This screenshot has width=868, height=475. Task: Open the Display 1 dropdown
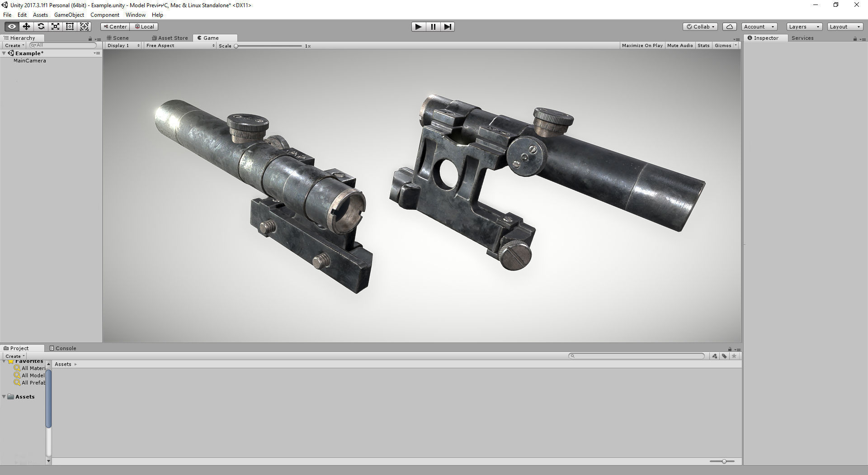(x=123, y=46)
